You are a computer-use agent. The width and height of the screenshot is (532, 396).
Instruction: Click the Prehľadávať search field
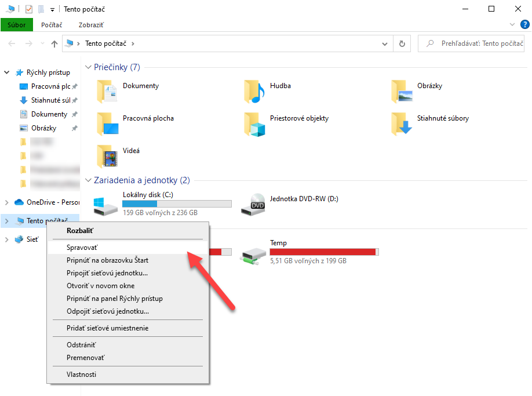471,43
